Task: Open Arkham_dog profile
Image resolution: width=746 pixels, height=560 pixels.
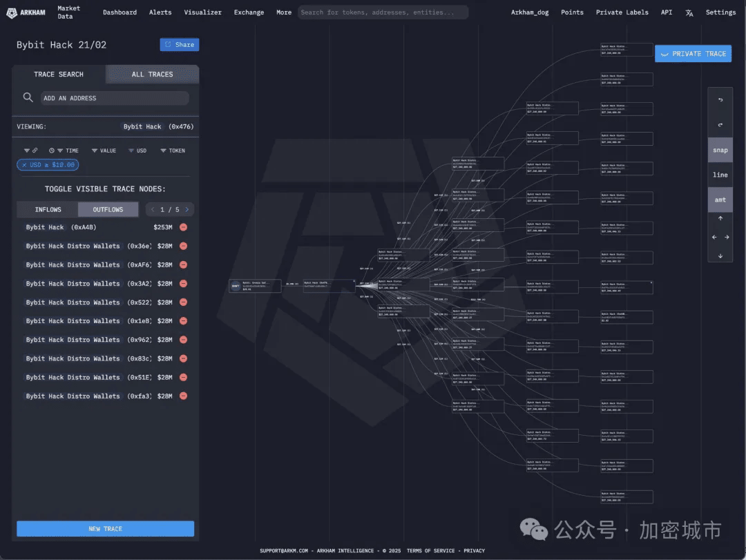Action: point(530,12)
